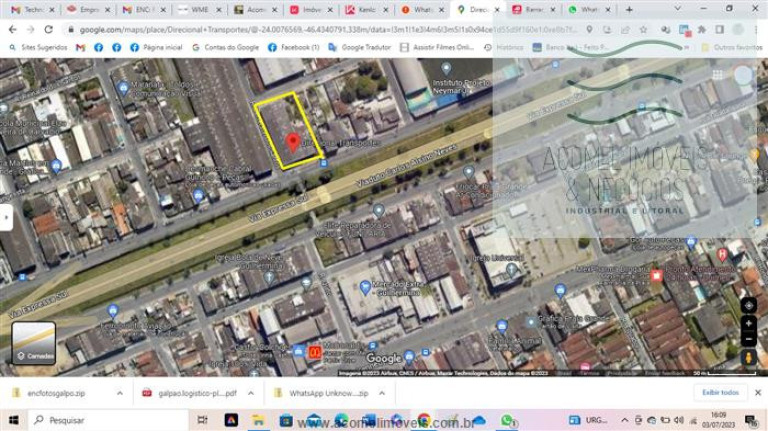The image size is (768, 431).
Task: Open Google Tradutor bookmark
Action: pos(360,48)
